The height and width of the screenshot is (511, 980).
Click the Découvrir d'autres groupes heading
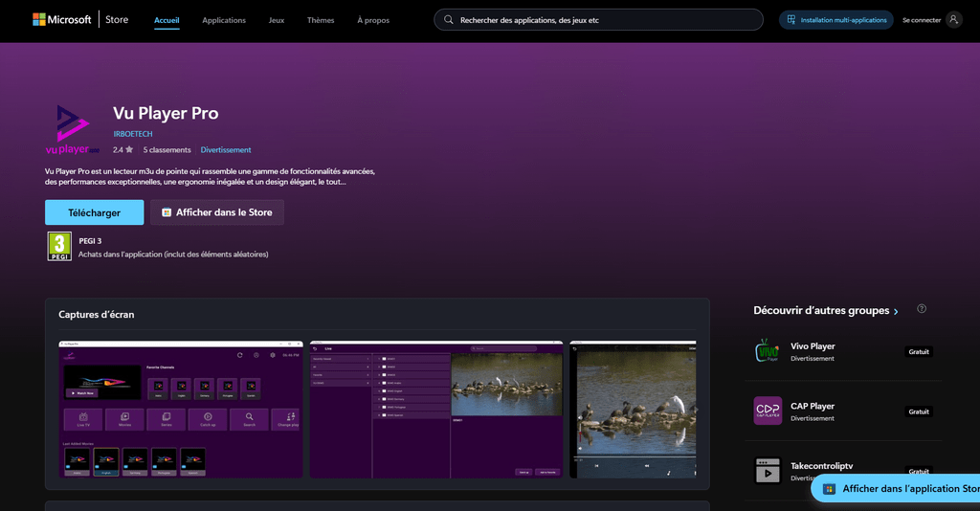[x=821, y=310]
